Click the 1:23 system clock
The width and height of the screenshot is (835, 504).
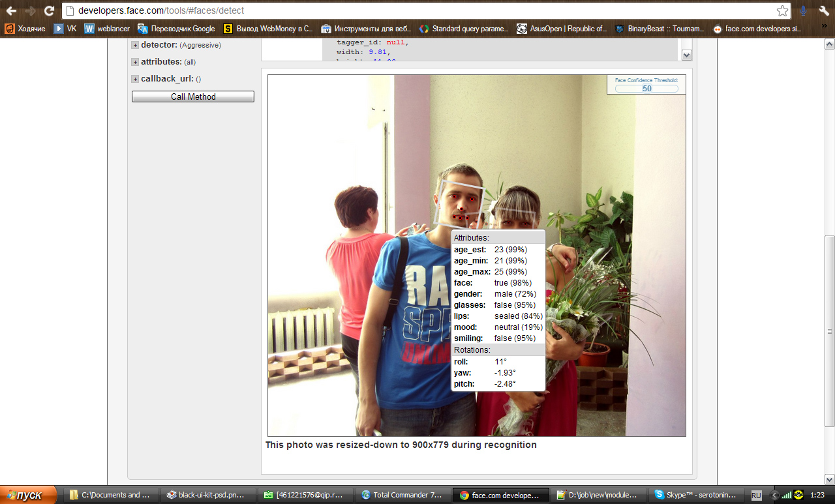click(817, 495)
